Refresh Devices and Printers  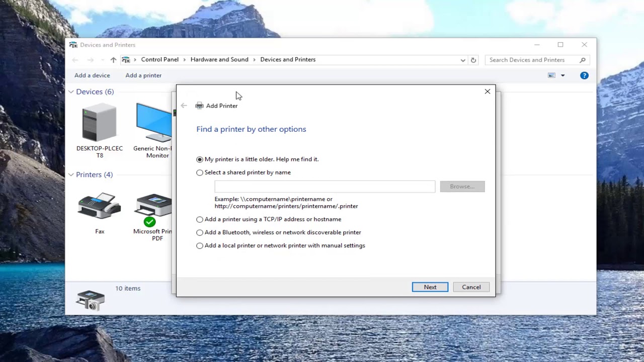pyautogui.click(x=473, y=60)
